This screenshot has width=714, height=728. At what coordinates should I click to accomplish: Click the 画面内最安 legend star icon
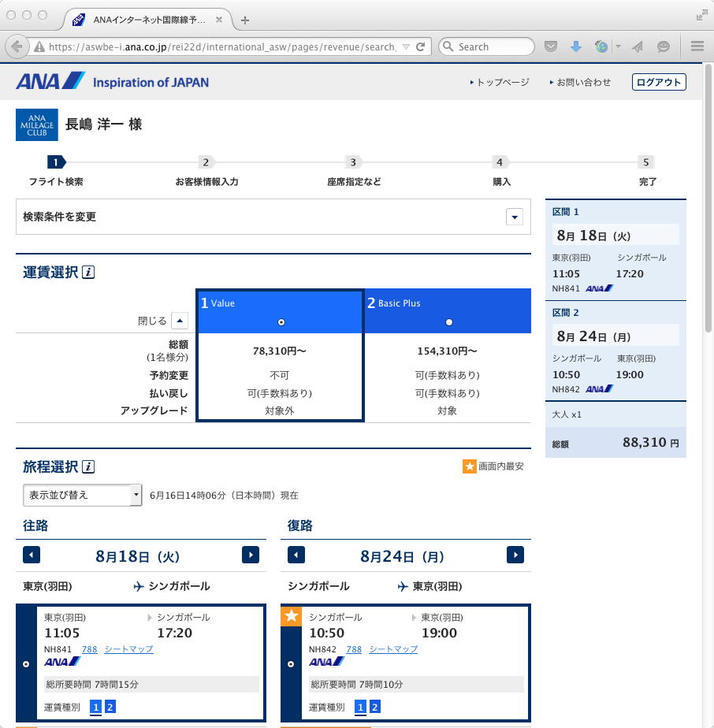tap(469, 466)
